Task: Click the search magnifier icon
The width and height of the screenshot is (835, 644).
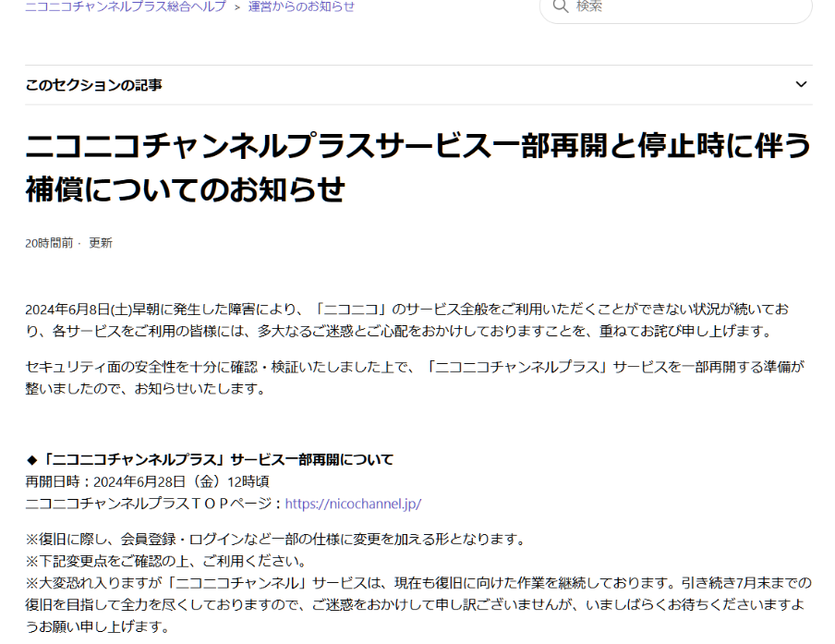Action: tap(560, 7)
